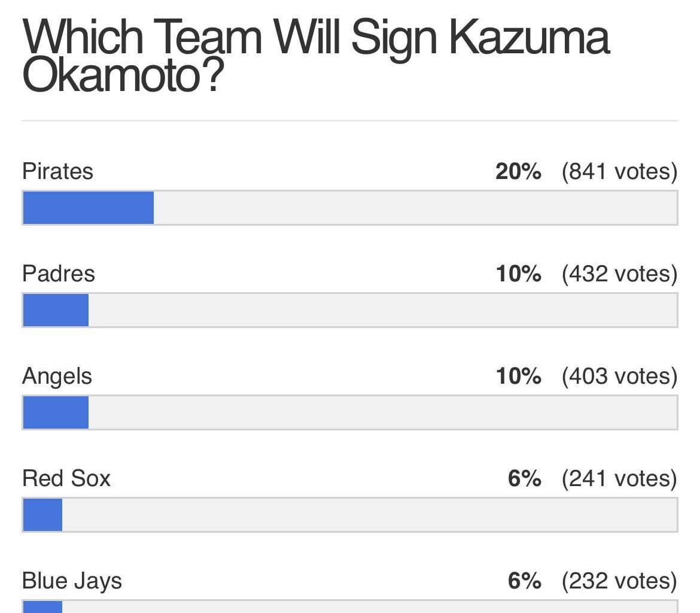Click the 841 votes count
The image size is (700, 613).
click(x=619, y=171)
